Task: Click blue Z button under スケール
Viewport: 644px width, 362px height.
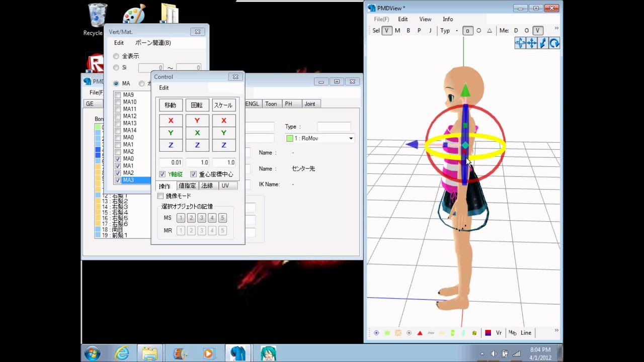Action: click(x=224, y=145)
